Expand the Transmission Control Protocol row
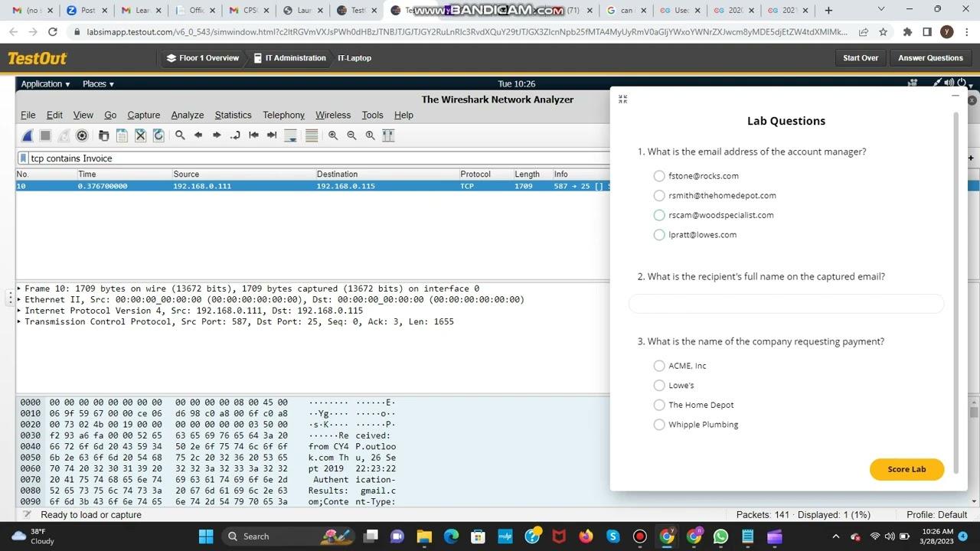This screenshot has width=980, height=551. pos(20,321)
